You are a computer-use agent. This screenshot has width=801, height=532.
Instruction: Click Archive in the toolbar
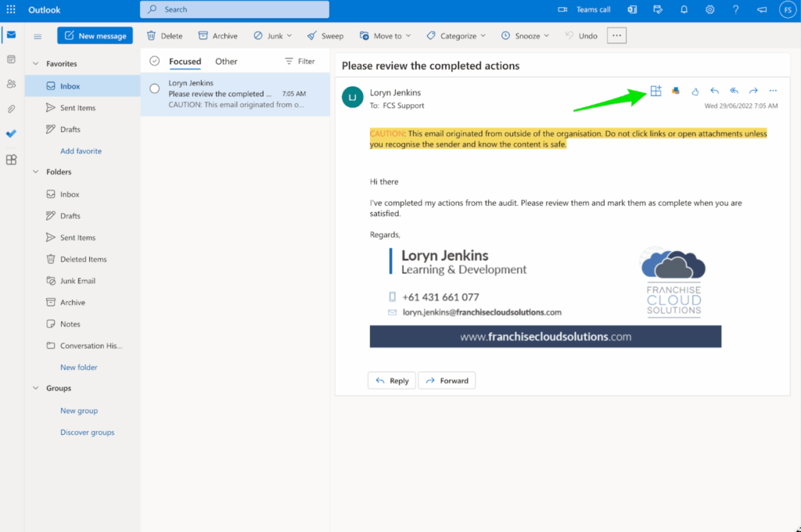pos(217,36)
